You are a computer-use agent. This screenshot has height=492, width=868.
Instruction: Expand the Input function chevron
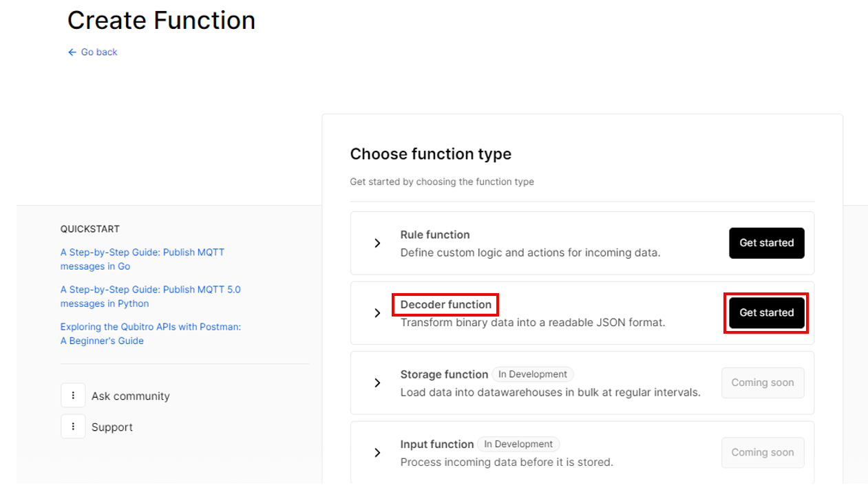pos(377,453)
